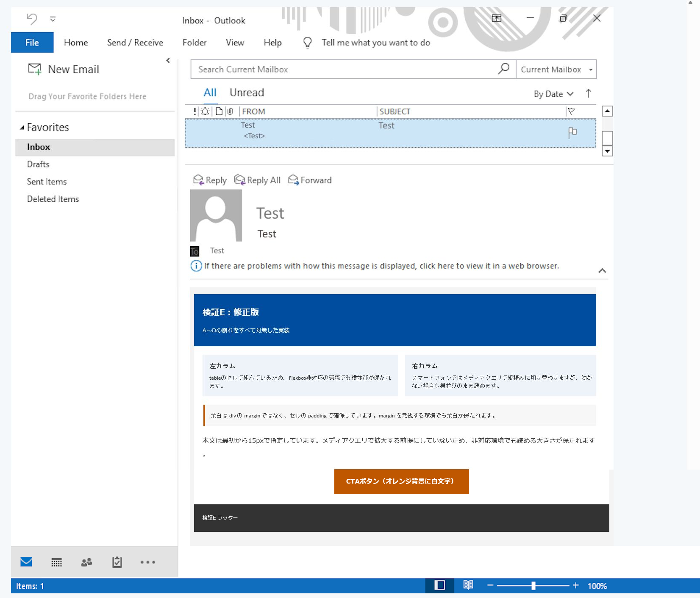Click the sender avatar picture

click(x=216, y=215)
